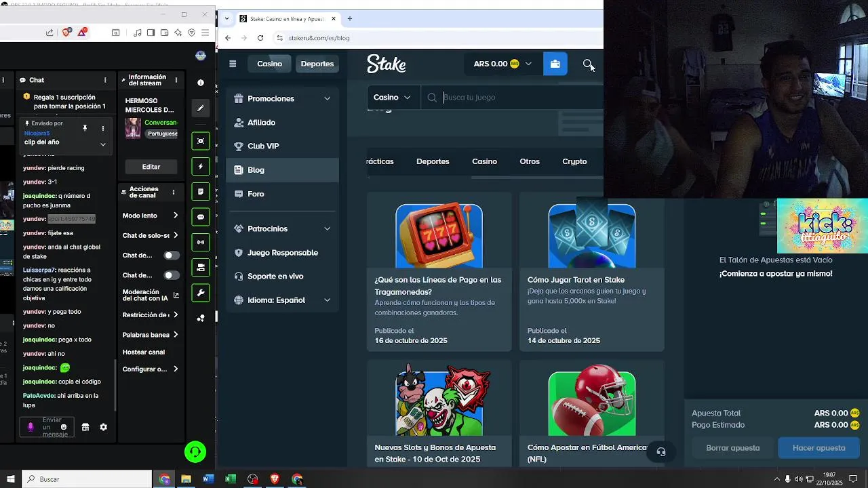The image size is (868, 488).
Task: Click the Hacer apuesta button
Action: click(818, 448)
